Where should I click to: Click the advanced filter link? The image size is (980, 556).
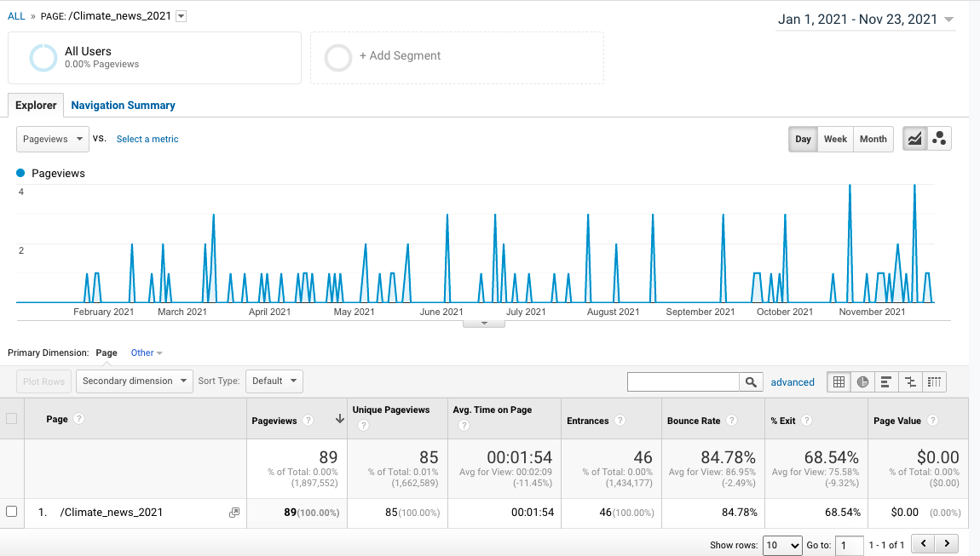pyautogui.click(x=793, y=382)
